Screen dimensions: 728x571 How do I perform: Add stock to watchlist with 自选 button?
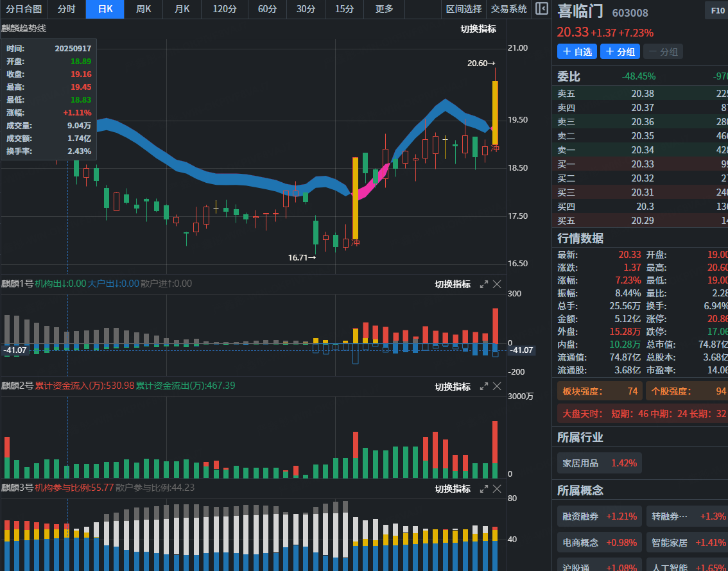[577, 52]
